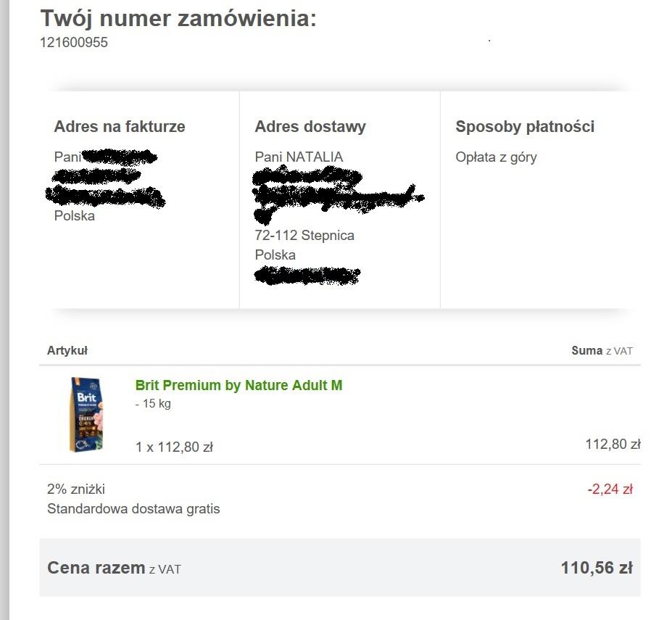
Task: Click the 'Cena razem' total label
Action: pyautogui.click(x=96, y=568)
